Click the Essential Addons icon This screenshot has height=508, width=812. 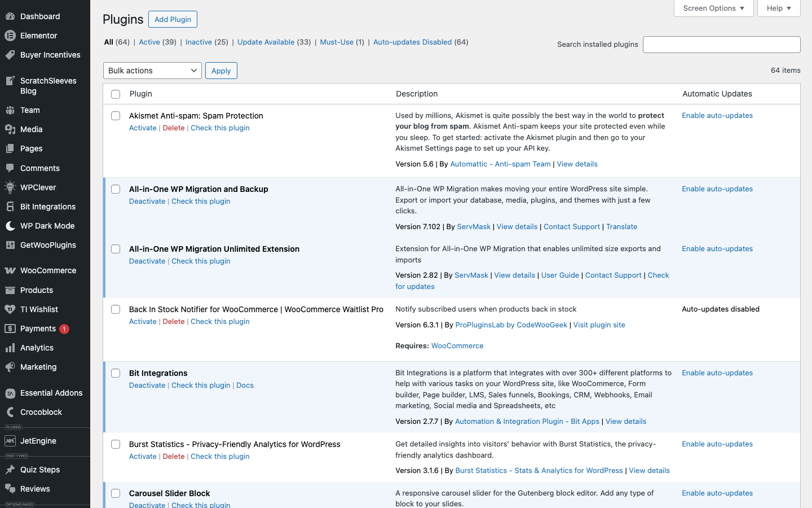click(10, 393)
